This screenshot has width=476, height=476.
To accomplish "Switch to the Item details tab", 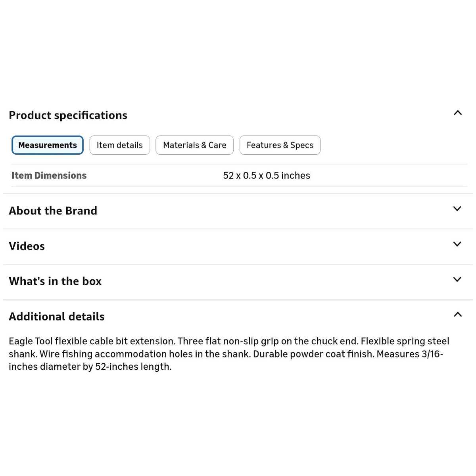I will click(x=120, y=145).
